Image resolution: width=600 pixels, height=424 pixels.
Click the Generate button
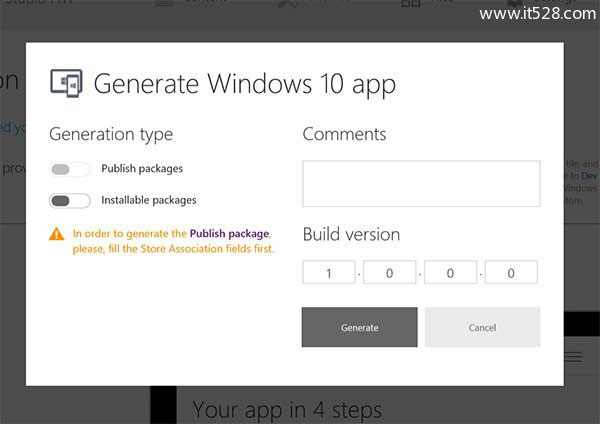[360, 327]
